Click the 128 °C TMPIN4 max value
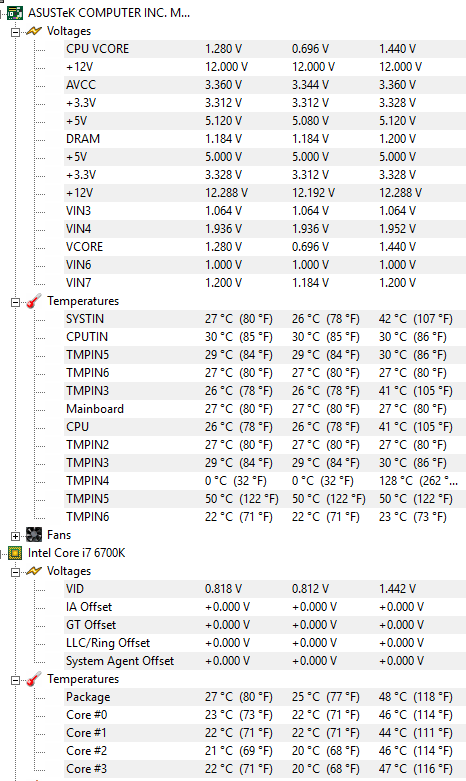The image size is (466, 781). click(418, 481)
